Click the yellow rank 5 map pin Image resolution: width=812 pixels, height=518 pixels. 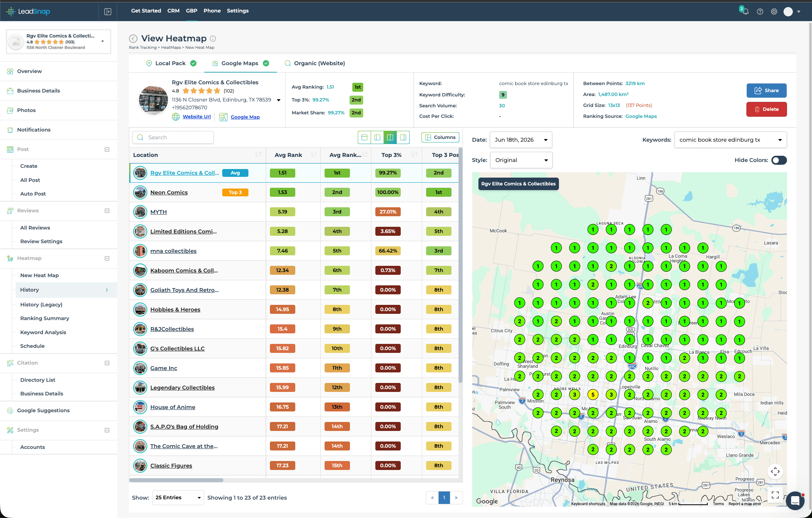pyautogui.click(x=593, y=395)
